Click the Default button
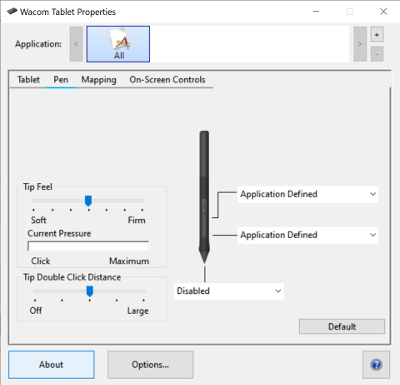The image size is (400, 385). pyautogui.click(x=342, y=327)
